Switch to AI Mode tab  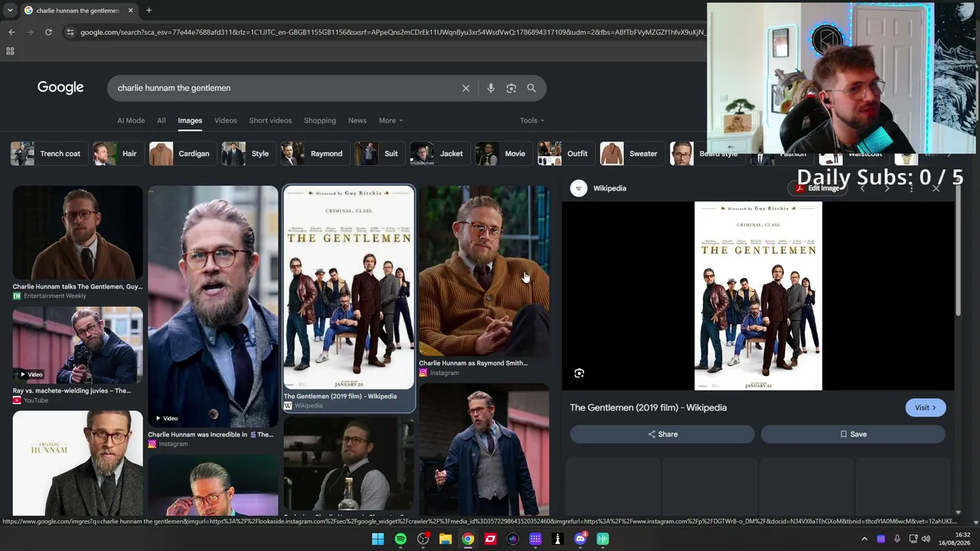(x=131, y=120)
